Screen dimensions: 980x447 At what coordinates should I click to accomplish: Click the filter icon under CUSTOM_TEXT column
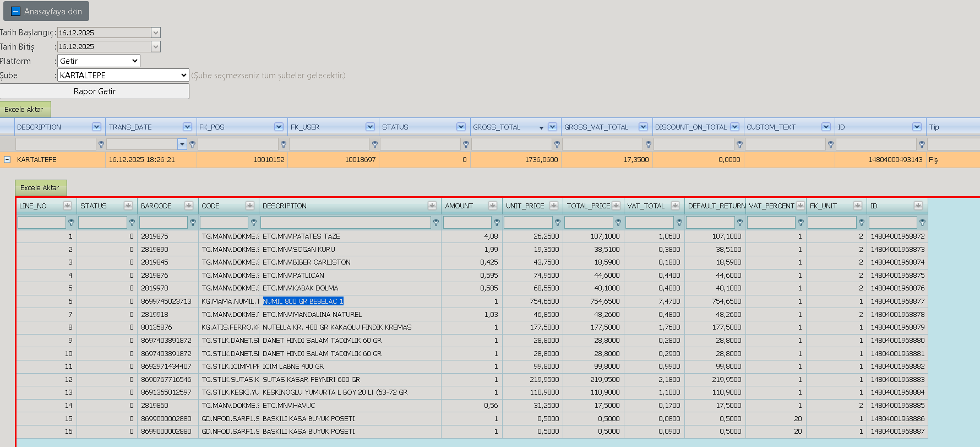[x=831, y=144]
